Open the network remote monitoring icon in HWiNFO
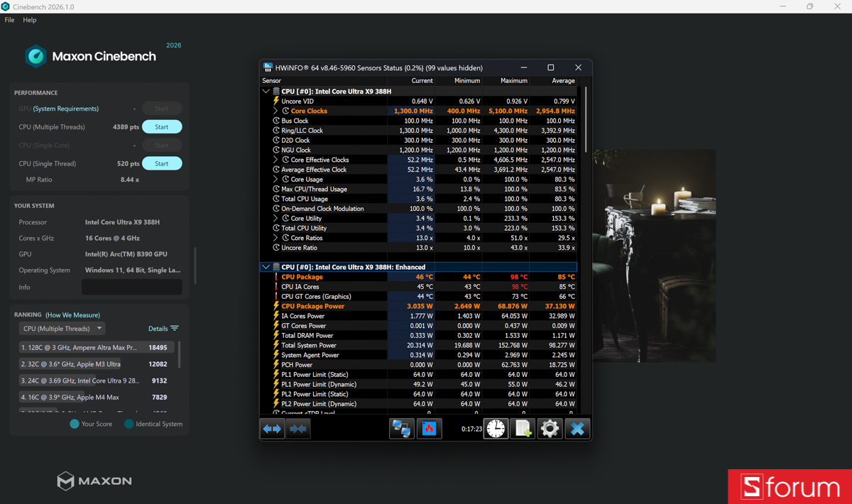Image resolution: width=852 pixels, height=504 pixels. [x=401, y=429]
